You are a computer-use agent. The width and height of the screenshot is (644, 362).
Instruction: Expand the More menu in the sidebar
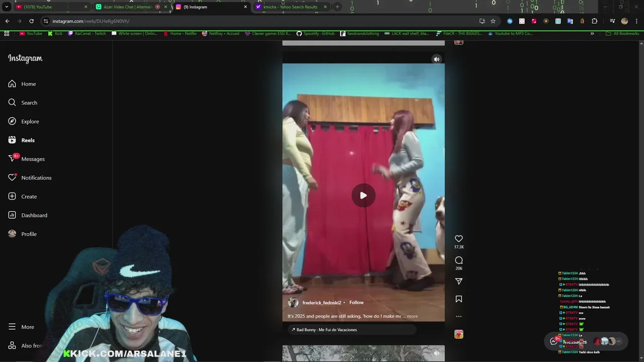[x=21, y=327]
